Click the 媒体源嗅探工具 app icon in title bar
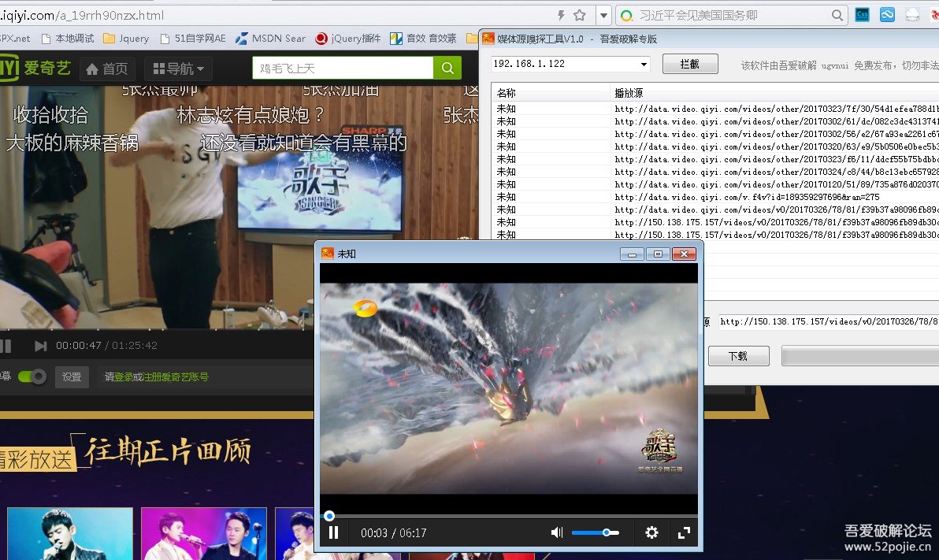This screenshot has height=560, width=939. pos(488,39)
